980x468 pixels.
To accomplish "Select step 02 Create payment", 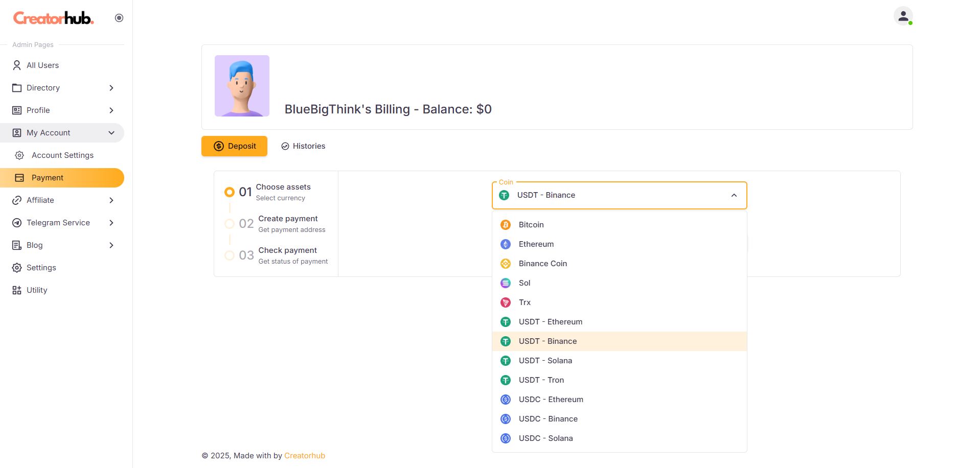I will (230, 224).
